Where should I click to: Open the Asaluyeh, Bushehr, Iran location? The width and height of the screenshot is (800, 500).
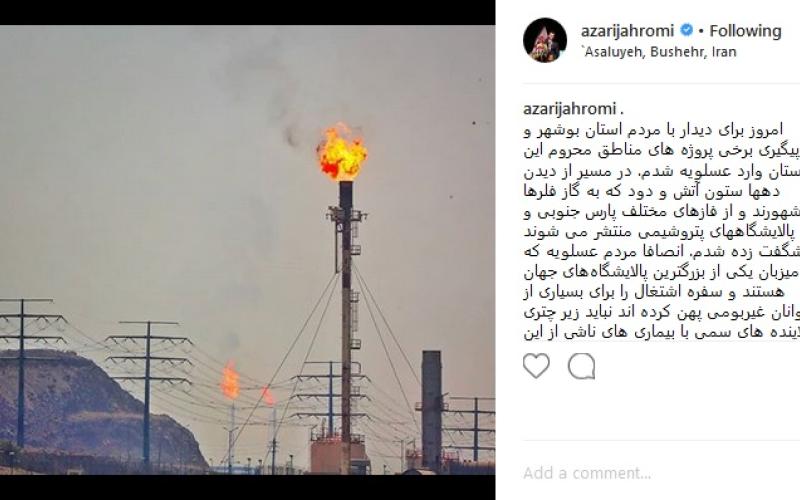[659, 52]
